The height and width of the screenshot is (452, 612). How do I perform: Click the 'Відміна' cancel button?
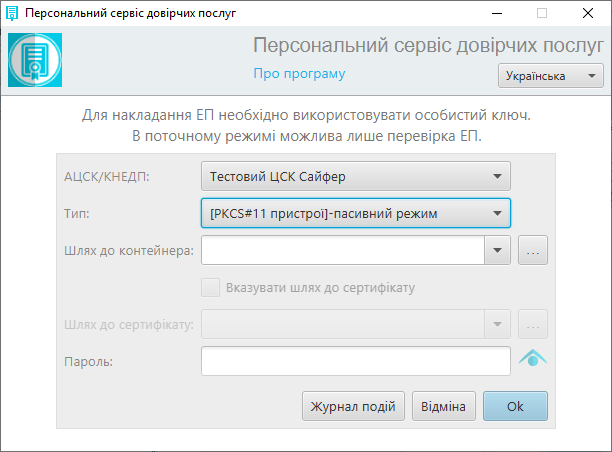click(444, 406)
